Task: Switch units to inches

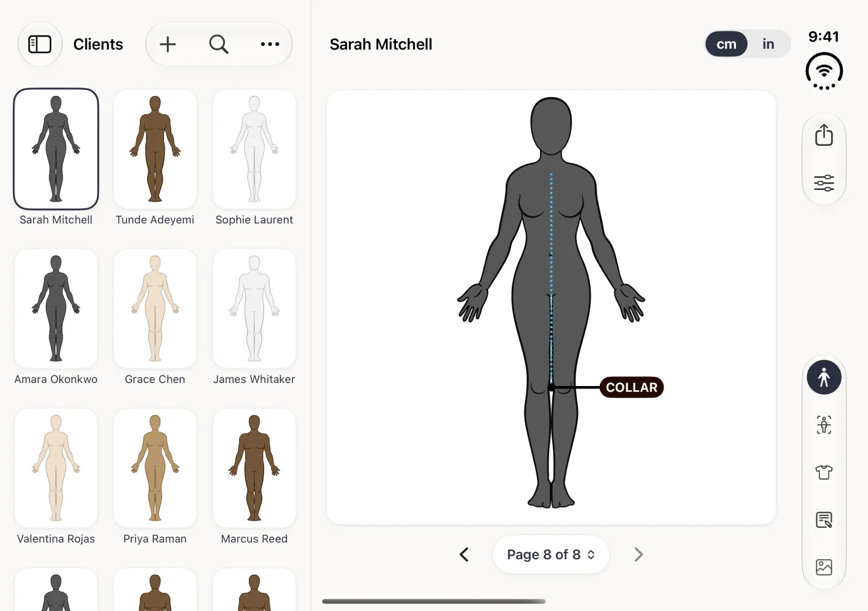Action: (768, 44)
